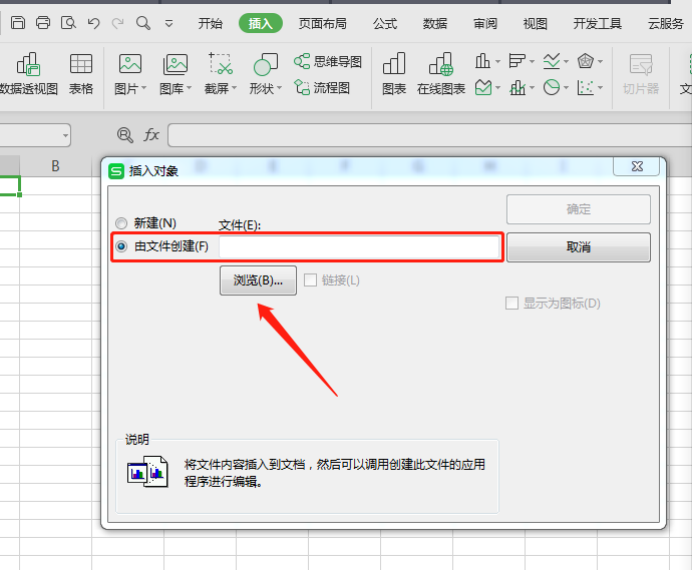This screenshot has height=571, width=692.
Task: Toggle the 显示为图标(D) checkbox
Action: coord(511,303)
